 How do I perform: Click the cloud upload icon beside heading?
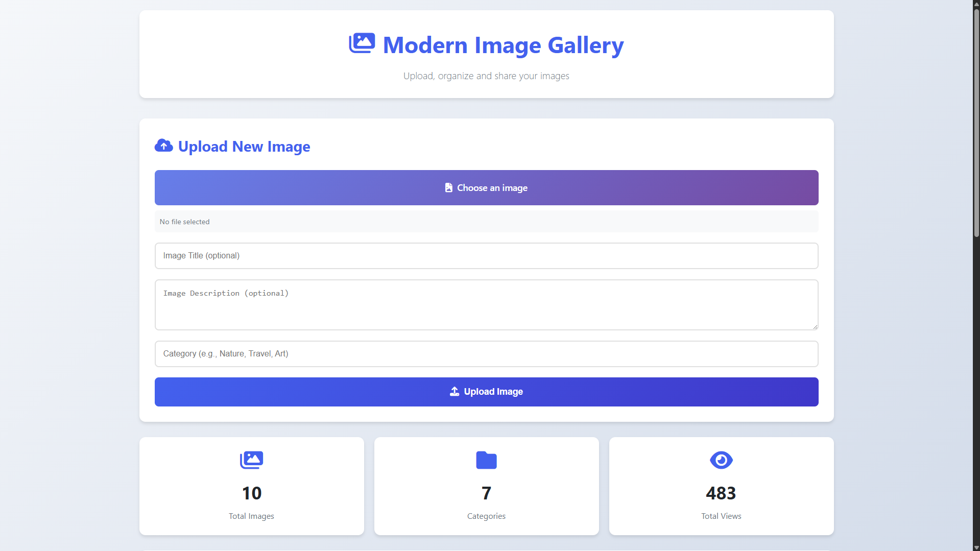[163, 146]
